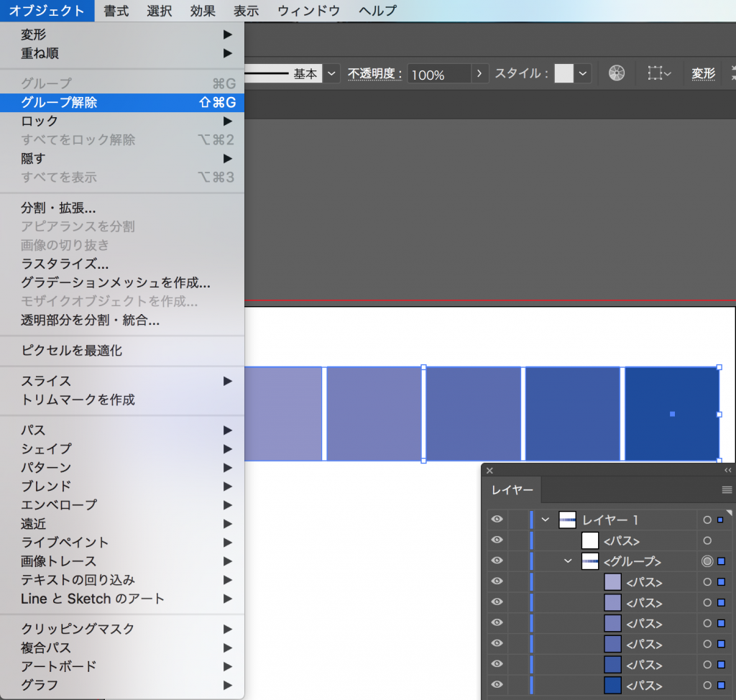
Task: Collapse the Layers panel with double-arrow icon
Action: (x=727, y=471)
